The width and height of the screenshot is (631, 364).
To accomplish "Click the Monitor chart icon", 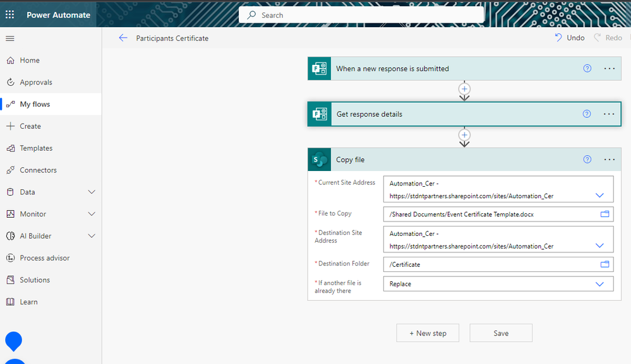I will pos(11,214).
